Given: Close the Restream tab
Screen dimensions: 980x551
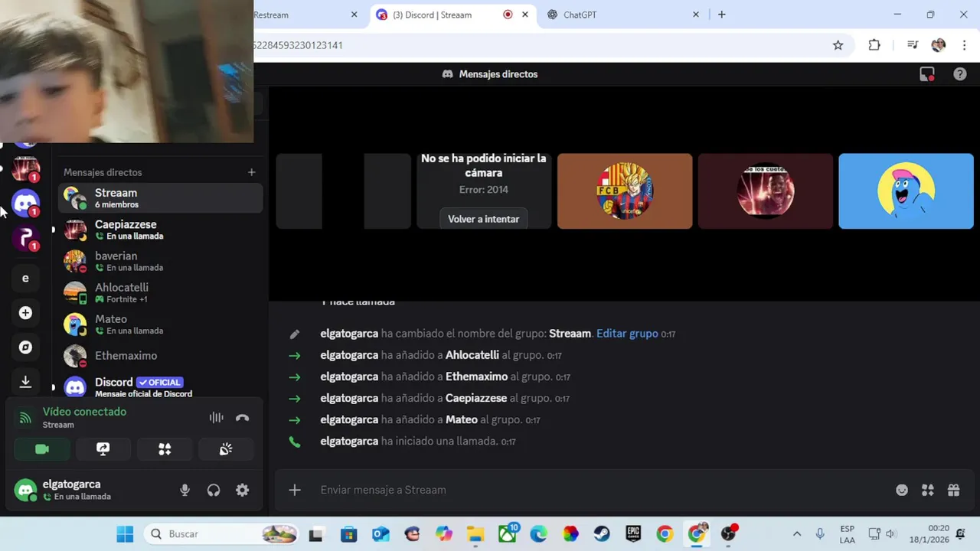Looking at the screenshot, I should (354, 15).
